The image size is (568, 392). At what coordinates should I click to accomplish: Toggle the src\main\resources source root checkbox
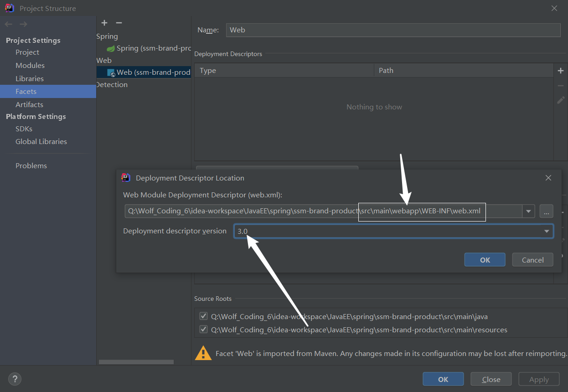click(203, 329)
